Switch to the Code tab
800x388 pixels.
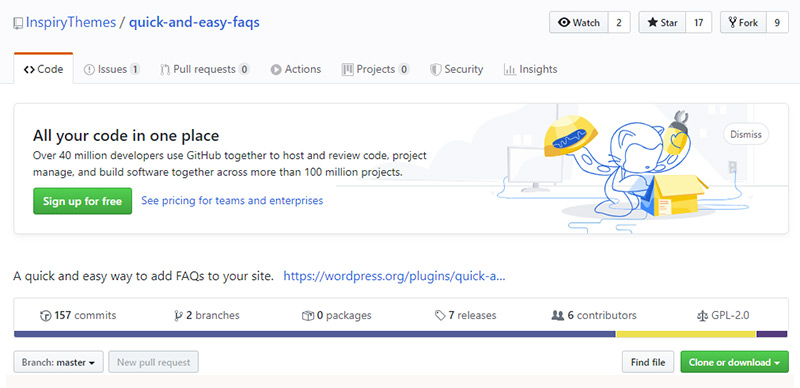[x=43, y=69]
